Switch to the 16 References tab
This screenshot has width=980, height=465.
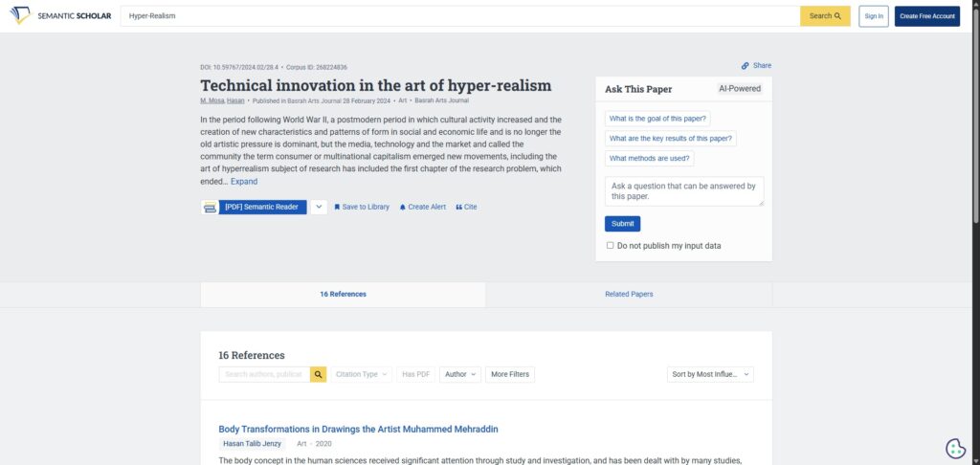pos(344,295)
